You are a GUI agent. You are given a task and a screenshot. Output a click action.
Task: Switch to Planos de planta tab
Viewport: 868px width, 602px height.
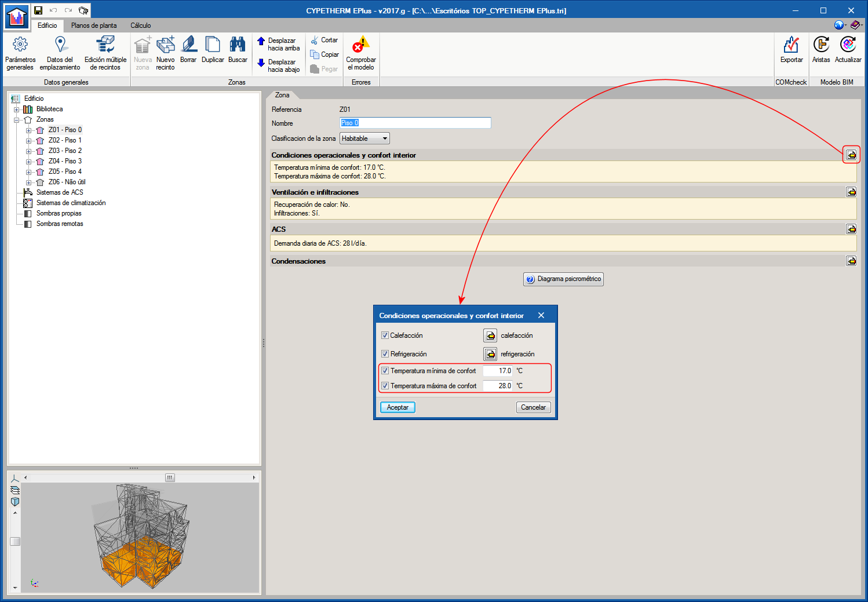[x=94, y=25]
